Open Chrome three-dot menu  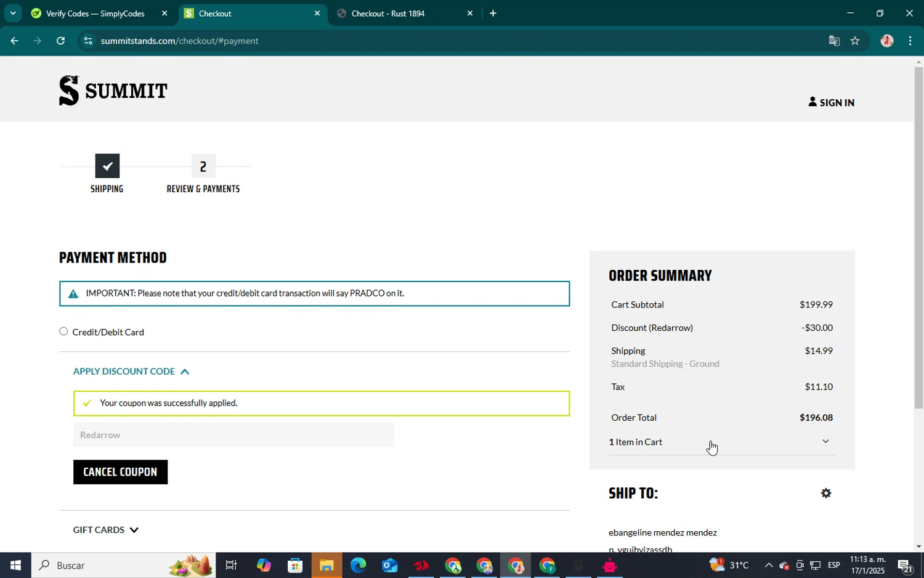(910, 41)
